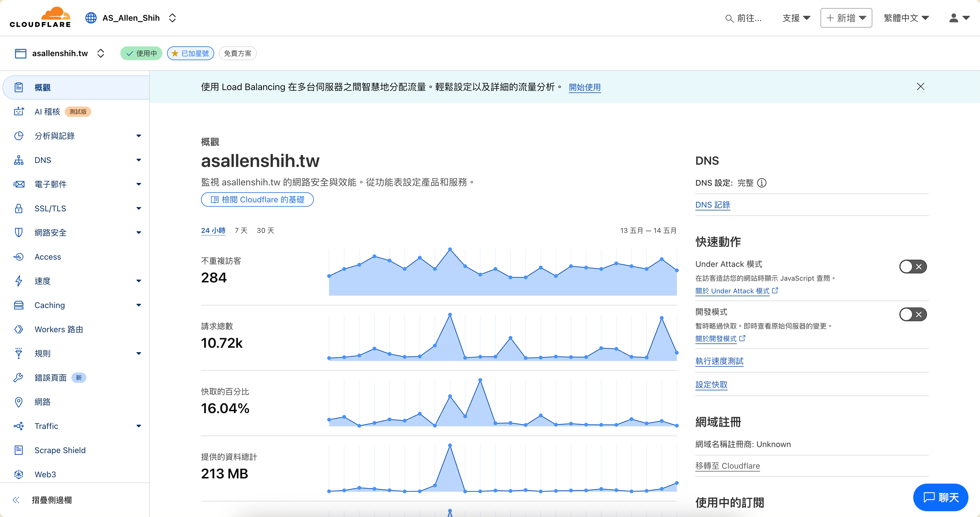The height and width of the screenshot is (517, 980).
Task: Click the 開始使用 link in banner
Action: [585, 87]
